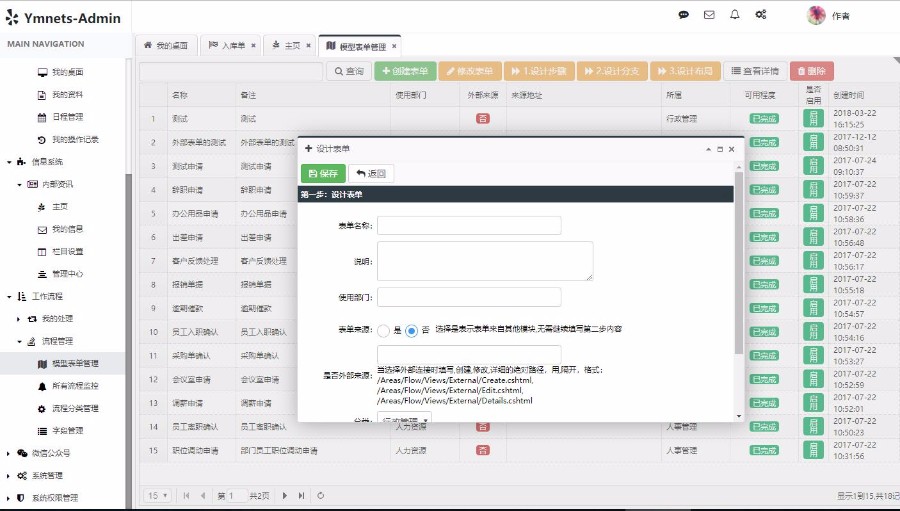Open the mail envelope icon in header

click(x=709, y=15)
